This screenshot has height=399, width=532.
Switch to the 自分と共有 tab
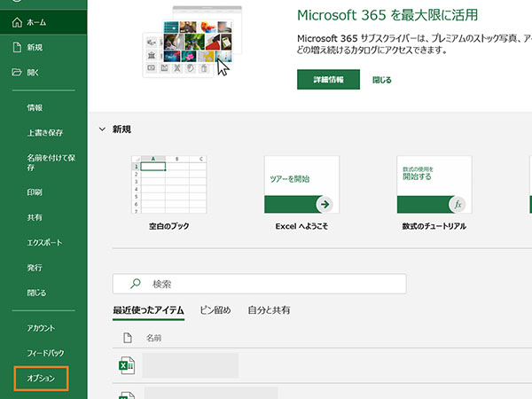pos(269,310)
